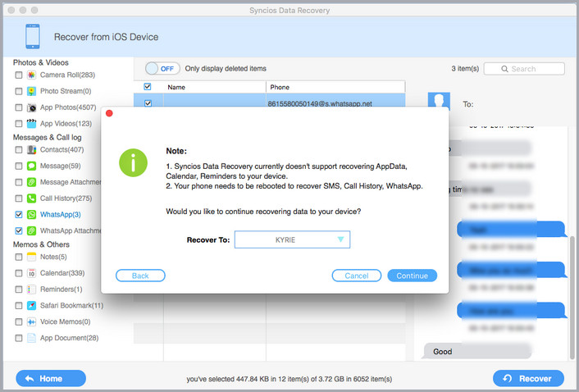Click the contact avatar in chat preview
579x392 pixels.
coord(439,101)
